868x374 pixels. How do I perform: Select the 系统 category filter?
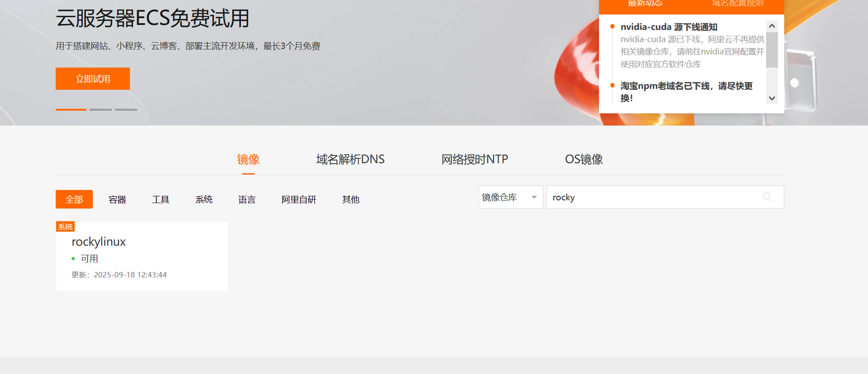tap(204, 199)
